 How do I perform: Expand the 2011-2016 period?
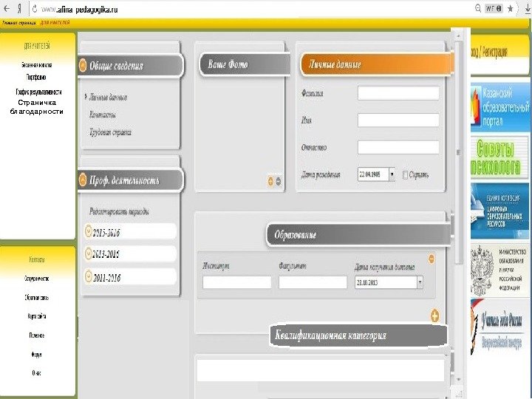point(131,277)
